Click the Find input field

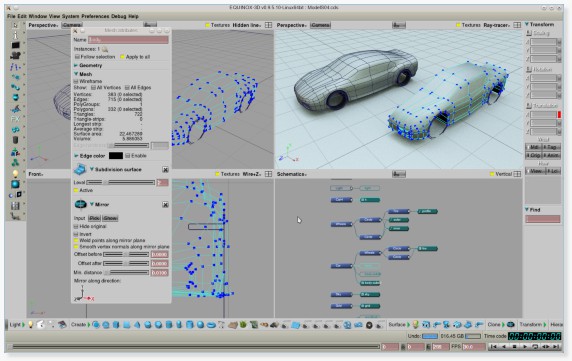click(542, 219)
